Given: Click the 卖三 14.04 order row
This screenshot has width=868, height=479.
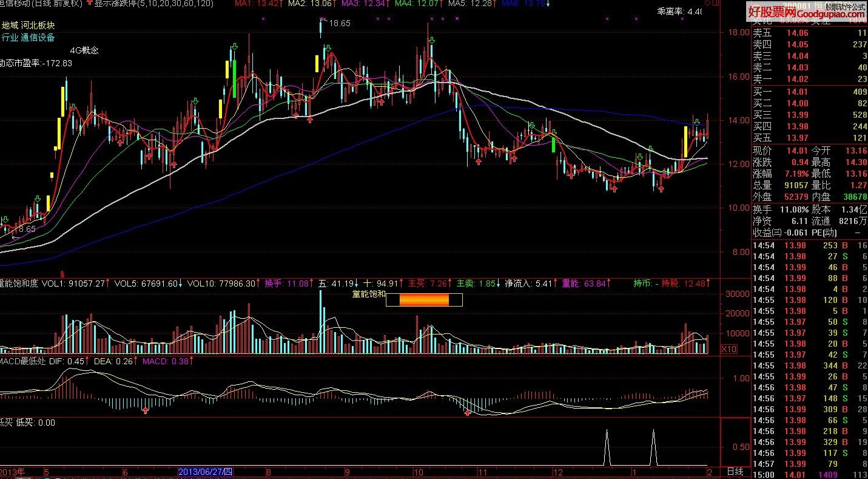Looking at the screenshot, I should 810,56.
